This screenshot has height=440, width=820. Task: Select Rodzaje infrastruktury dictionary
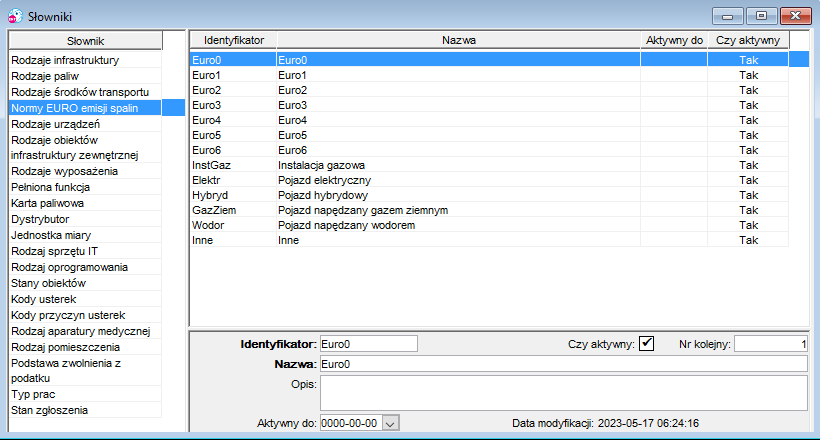pos(85,60)
